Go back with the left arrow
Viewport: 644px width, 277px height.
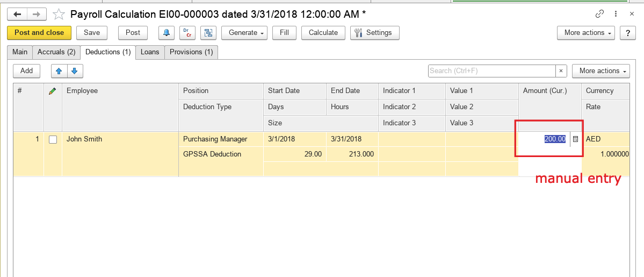point(17,15)
